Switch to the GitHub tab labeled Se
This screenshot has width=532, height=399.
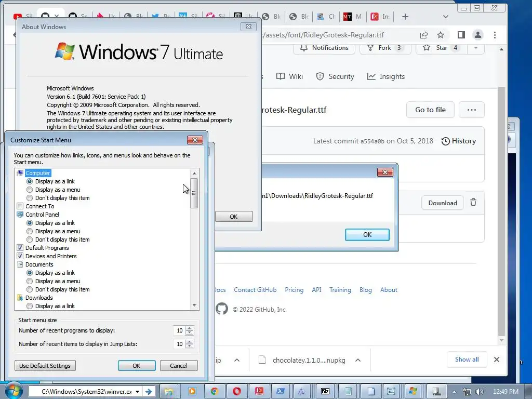click(x=78, y=16)
